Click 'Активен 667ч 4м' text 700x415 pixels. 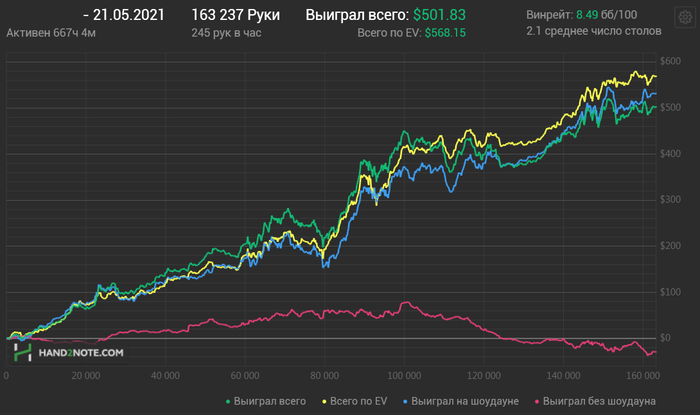51,33
